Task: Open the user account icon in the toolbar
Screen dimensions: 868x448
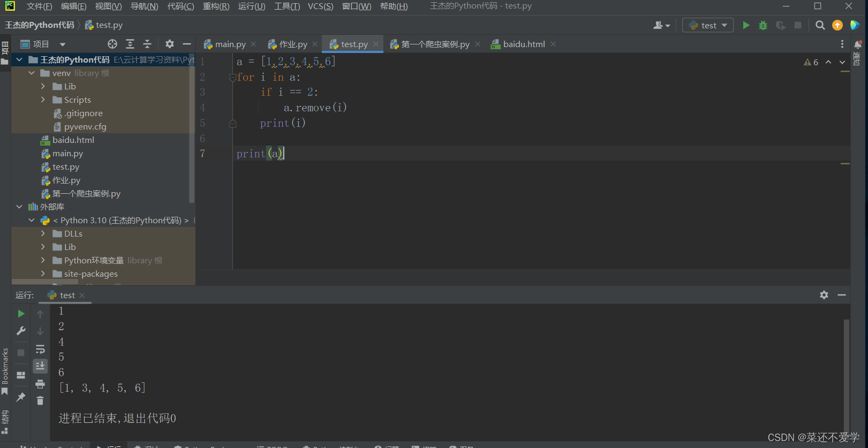Action: coord(661,25)
